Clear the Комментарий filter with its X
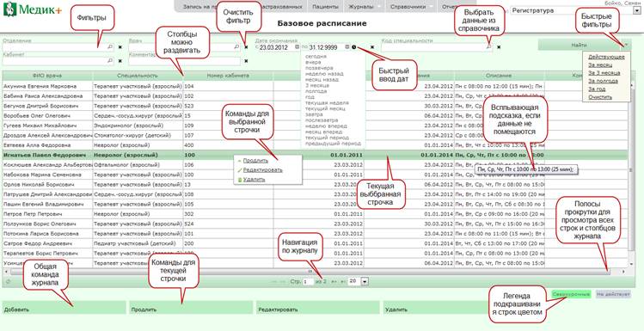The height and width of the screenshot is (331, 644). pos(246,61)
